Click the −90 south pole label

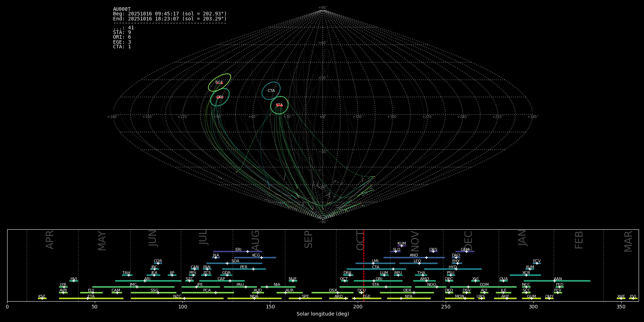pyautogui.click(x=323, y=222)
